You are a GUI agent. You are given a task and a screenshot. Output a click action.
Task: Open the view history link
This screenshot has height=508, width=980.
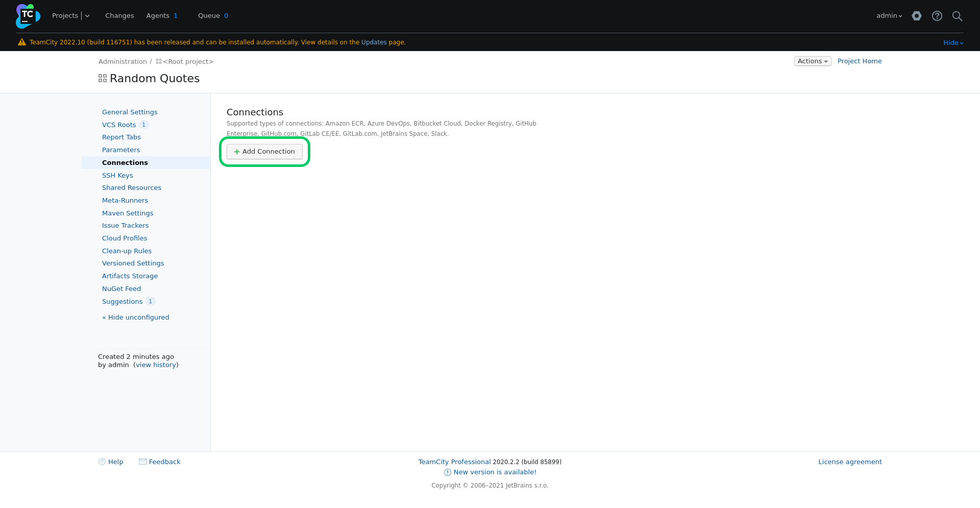[x=156, y=365]
